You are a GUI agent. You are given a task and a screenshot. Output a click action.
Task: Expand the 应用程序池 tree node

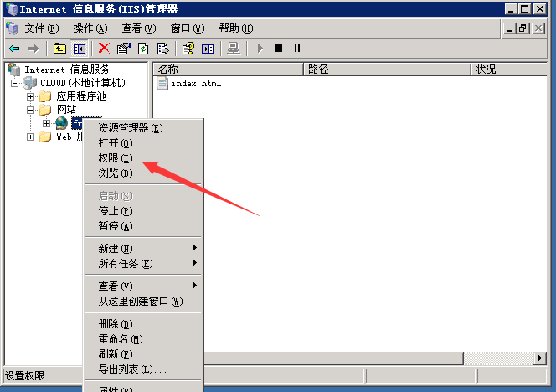coord(30,96)
